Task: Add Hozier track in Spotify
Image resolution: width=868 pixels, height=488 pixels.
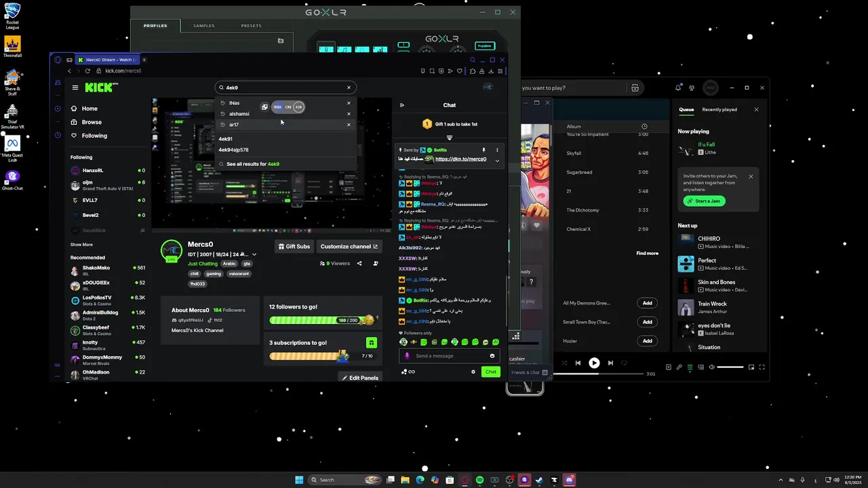Action: pyautogui.click(x=647, y=341)
